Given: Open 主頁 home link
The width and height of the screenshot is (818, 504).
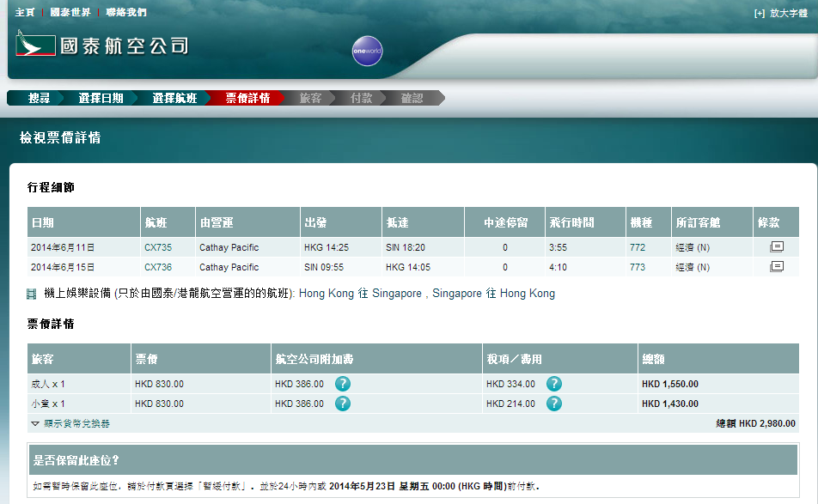Looking at the screenshot, I should click(x=25, y=13).
